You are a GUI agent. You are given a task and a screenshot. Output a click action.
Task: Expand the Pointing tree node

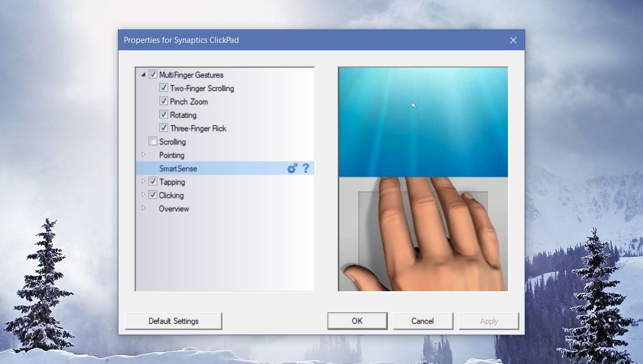143,155
